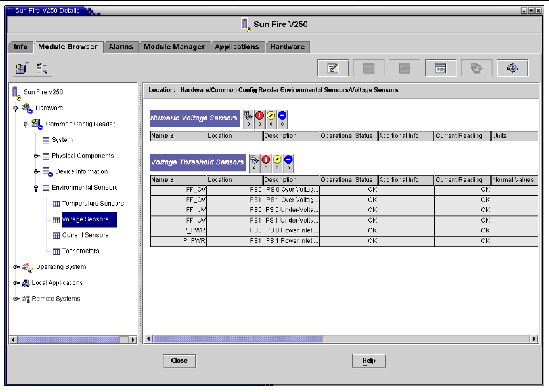Click the Remote Systems node icon
549x392 pixels.
(x=26, y=299)
